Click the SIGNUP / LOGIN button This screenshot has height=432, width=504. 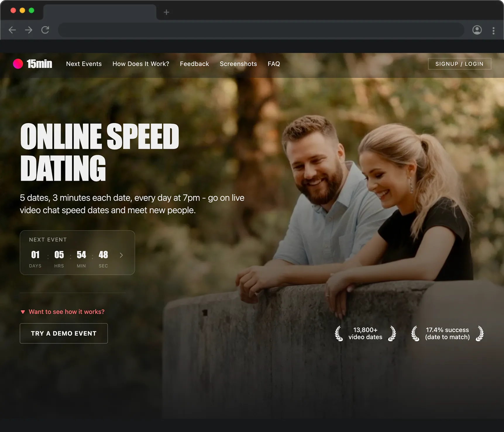coord(459,64)
